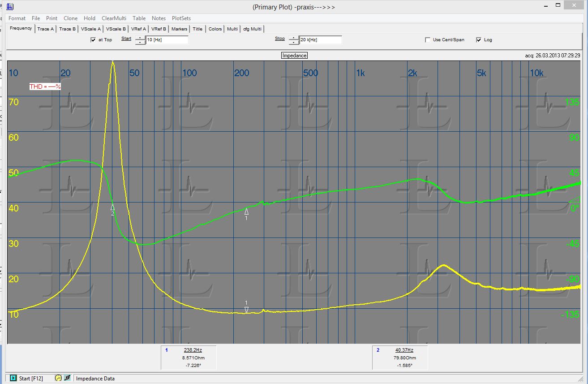Click the 79.80Ohm marker value
588x384 pixels.
[x=405, y=358]
